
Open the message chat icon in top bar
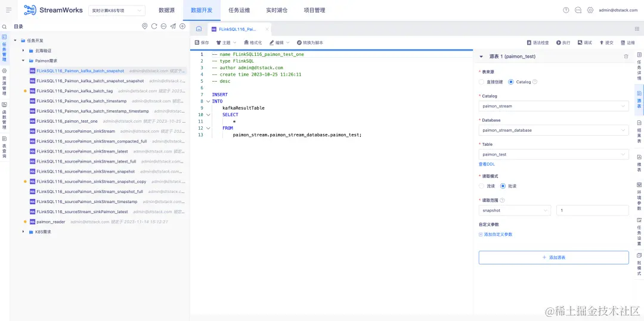click(x=578, y=10)
